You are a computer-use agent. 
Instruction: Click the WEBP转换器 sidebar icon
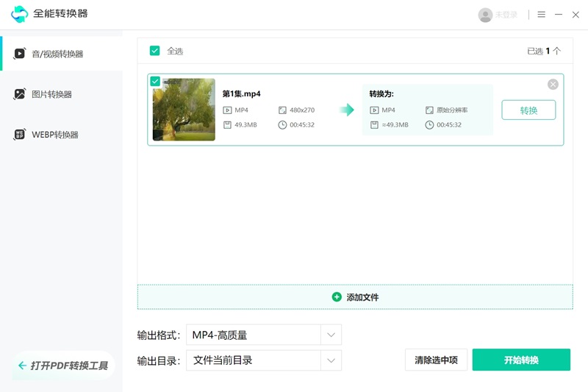20,135
